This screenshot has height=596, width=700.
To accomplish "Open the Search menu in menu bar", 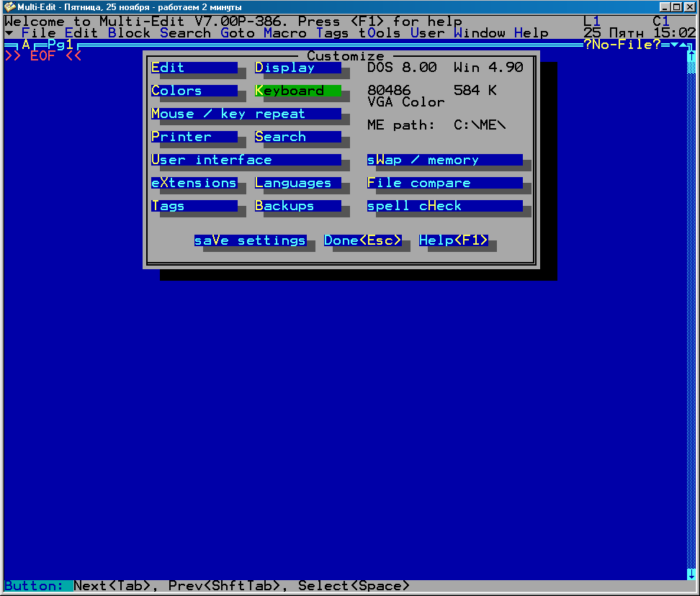I will click(x=185, y=33).
